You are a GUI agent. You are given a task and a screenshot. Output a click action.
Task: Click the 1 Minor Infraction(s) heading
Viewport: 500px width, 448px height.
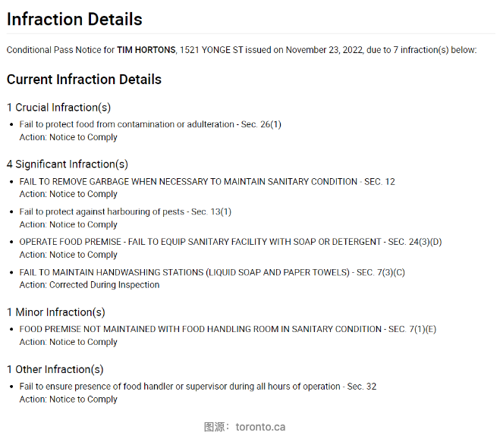(x=56, y=312)
